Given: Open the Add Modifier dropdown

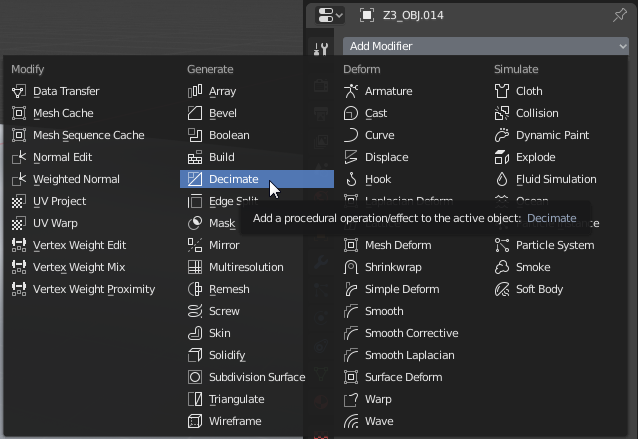Looking at the screenshot, I should 485,46.
